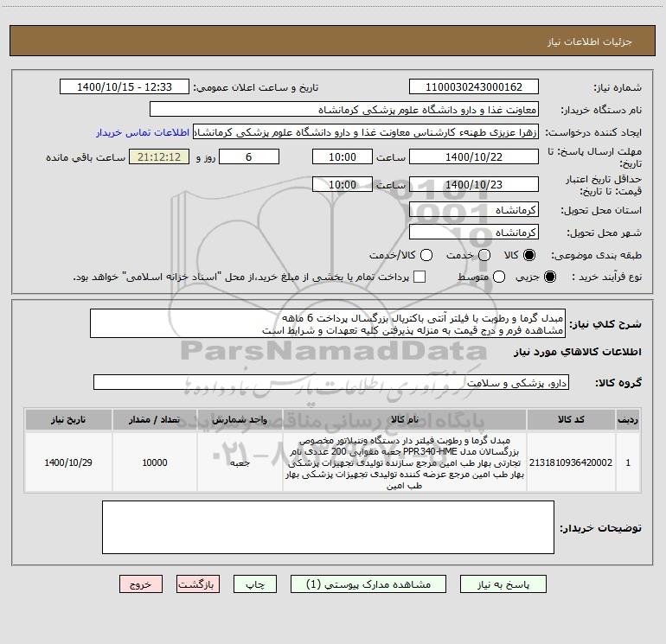Select the کالا radio button
666x644 pixels.
(529, 255)
